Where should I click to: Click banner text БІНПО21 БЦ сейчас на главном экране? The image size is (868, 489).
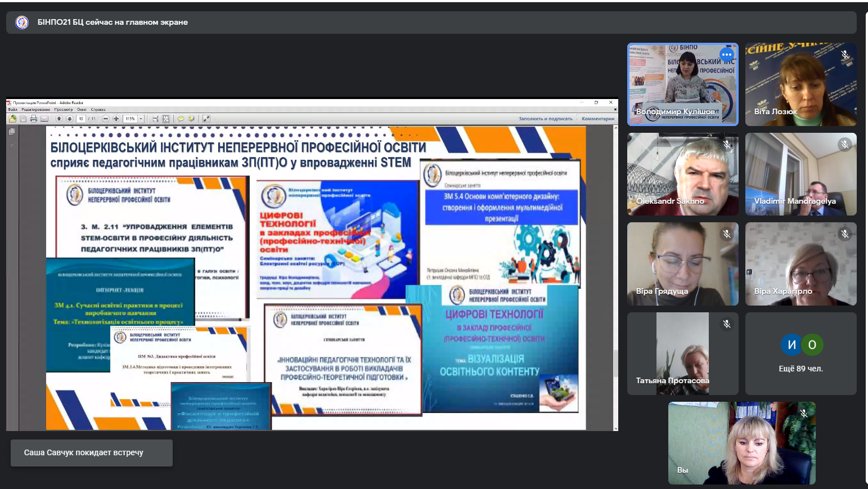click(x=113, y=23)
